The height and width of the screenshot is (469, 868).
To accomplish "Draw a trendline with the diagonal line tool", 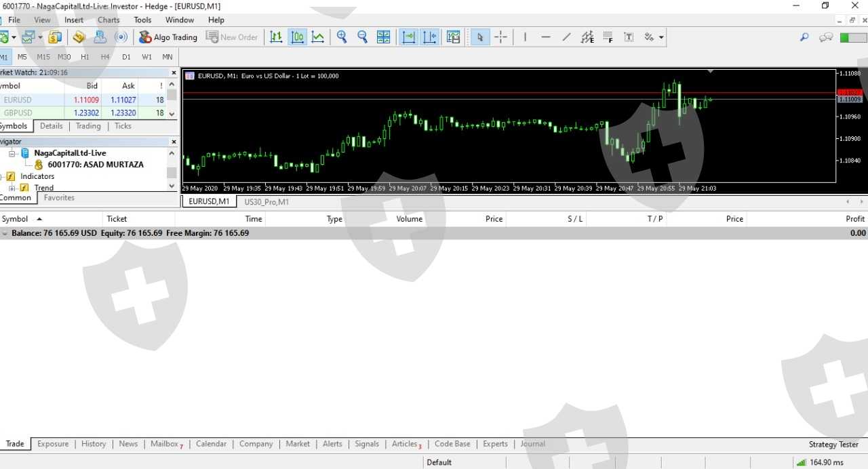I will (566, 37).
